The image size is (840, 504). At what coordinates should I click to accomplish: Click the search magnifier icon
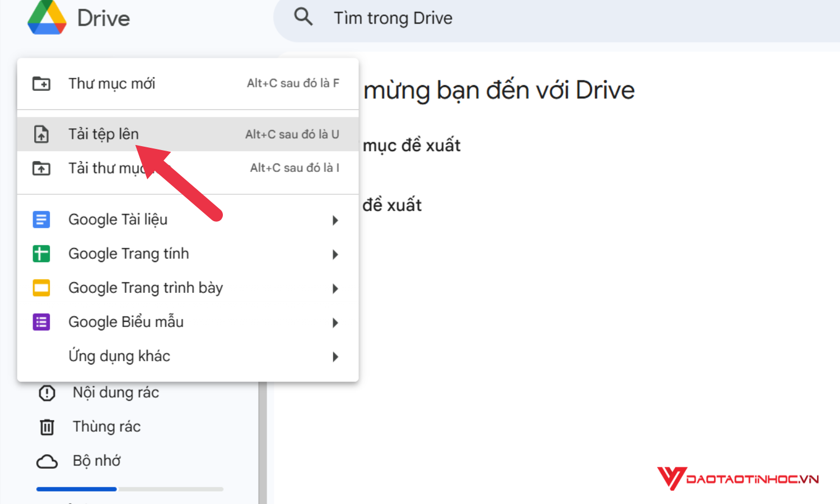point(303,17)
